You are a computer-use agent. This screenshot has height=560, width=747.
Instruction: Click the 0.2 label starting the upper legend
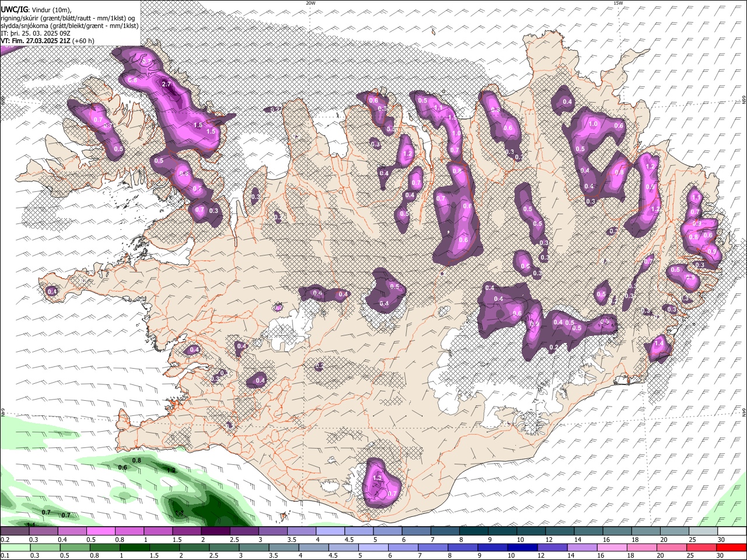click(5, 539)
